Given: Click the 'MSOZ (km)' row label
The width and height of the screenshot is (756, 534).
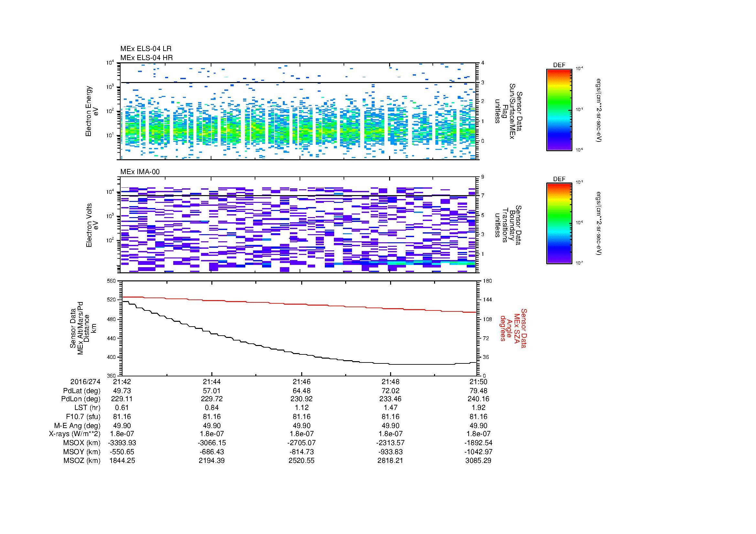Looking at the screenshot, I should tap(82, 461).
